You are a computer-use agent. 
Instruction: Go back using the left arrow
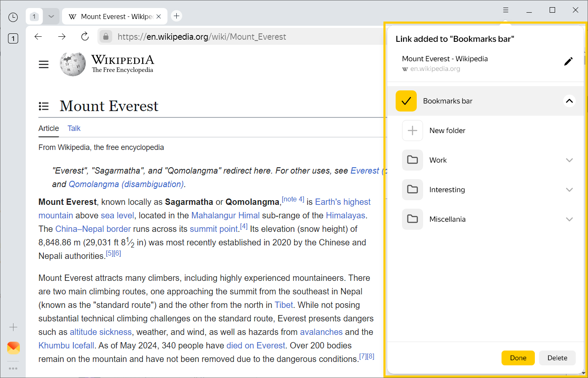38,37
